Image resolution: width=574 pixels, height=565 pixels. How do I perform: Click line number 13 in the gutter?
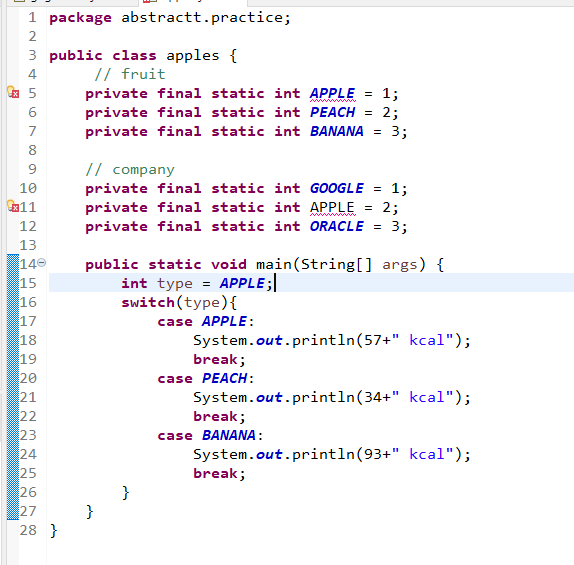click(28, 245)
